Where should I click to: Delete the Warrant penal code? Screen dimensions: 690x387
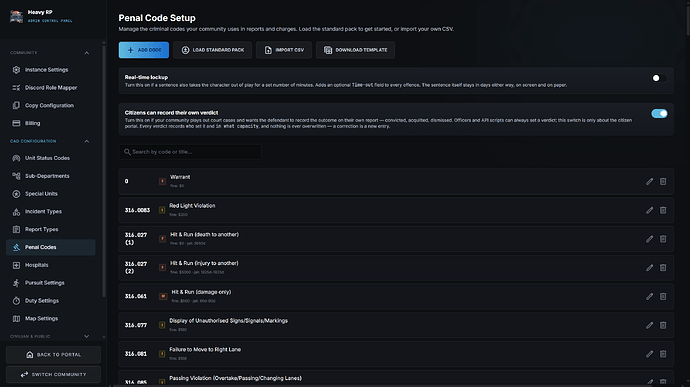click(663, 181)
